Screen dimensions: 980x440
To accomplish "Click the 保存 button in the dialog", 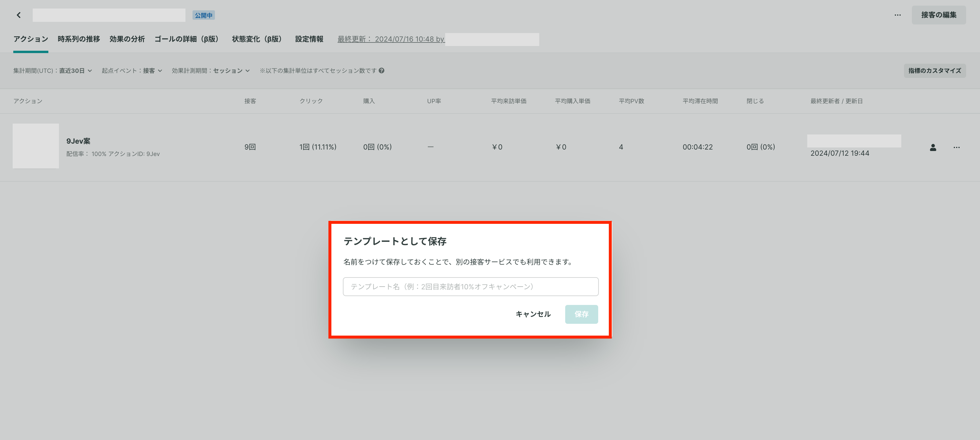I will [581, 314].
